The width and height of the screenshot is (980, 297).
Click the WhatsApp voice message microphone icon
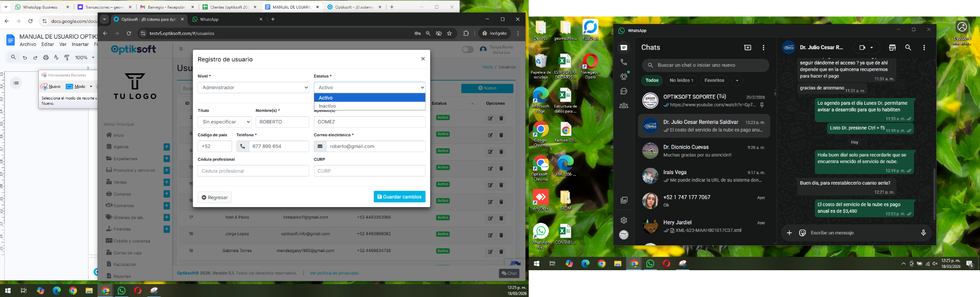pos(923,233)
